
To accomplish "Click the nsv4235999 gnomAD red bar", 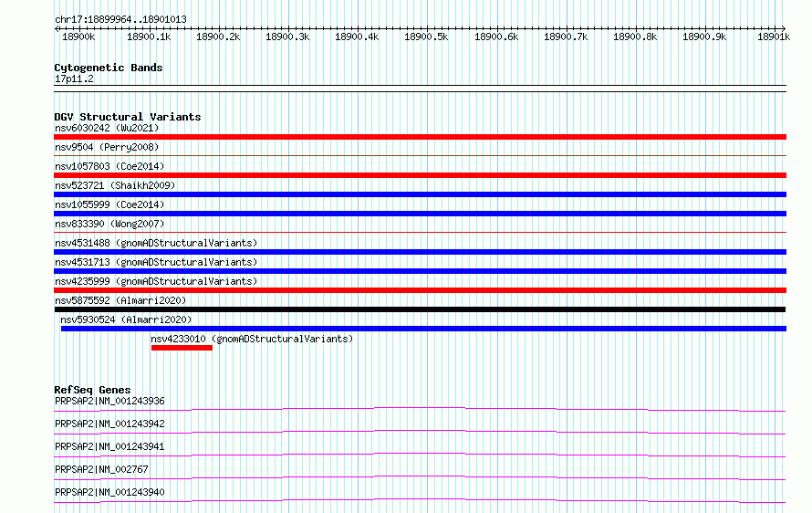I will [x=420, y=290].
